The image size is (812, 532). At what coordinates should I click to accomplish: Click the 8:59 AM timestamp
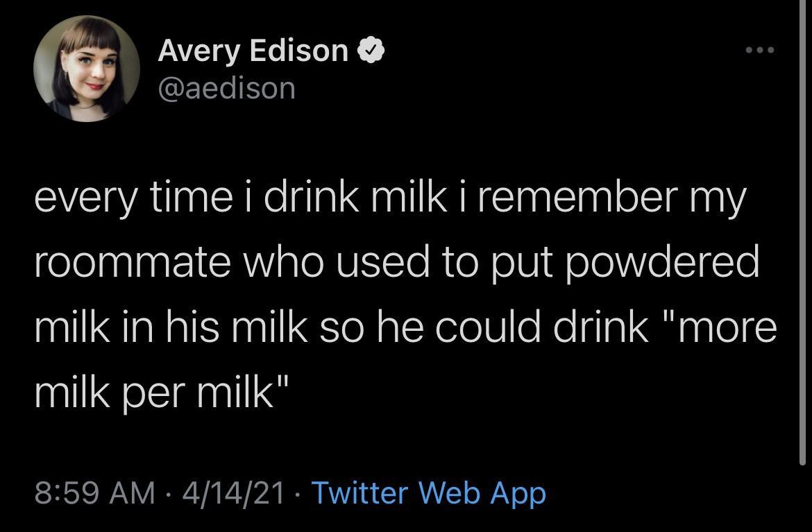pos(93,492)
